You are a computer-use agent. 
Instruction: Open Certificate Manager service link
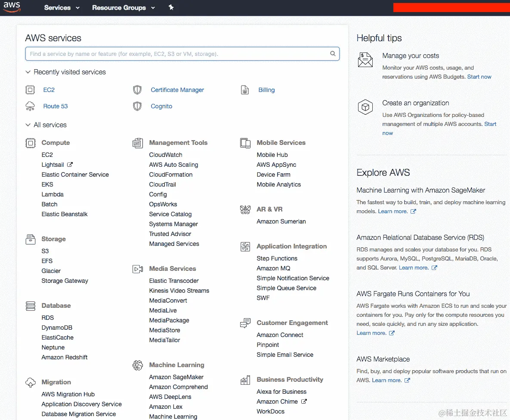(177, 90)
